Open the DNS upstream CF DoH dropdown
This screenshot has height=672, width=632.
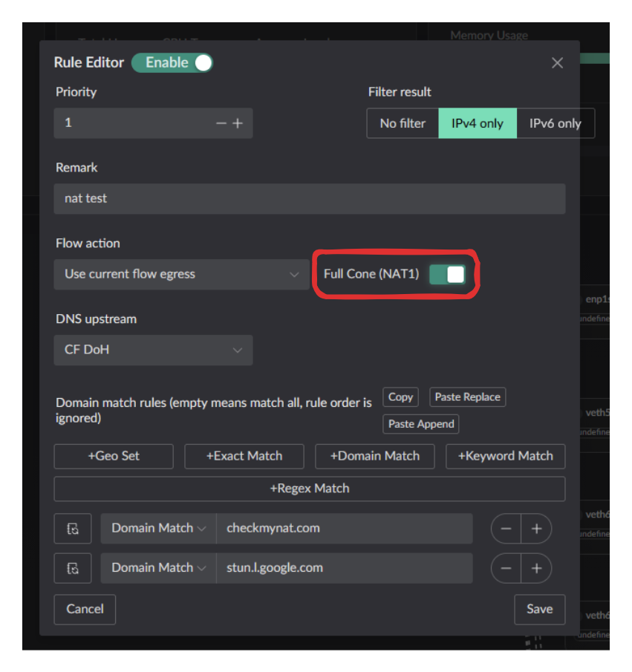point(153,350)
